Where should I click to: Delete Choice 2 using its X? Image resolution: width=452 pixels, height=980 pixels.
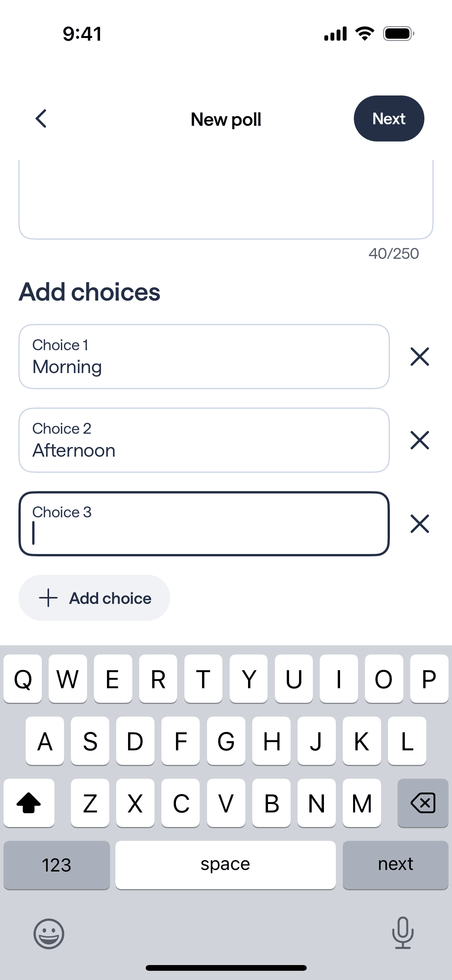pyautogui.click(x=419, y=440)
